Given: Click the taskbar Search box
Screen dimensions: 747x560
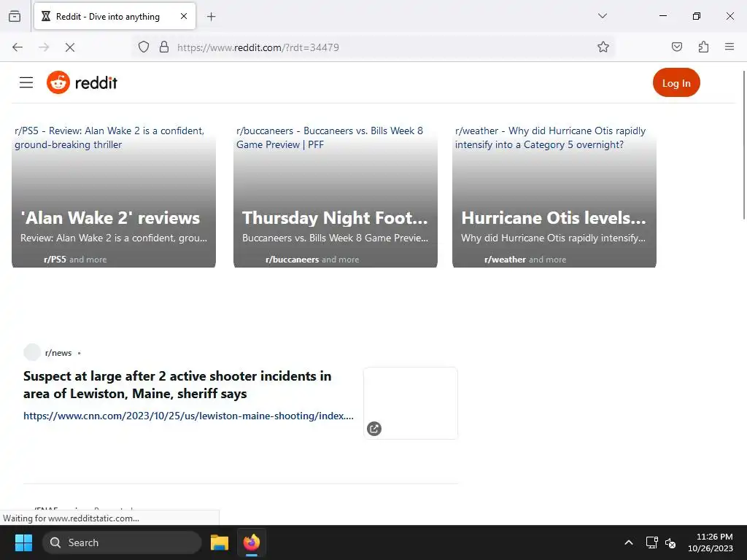Looking at the screenshot, I should pos(122,542).
